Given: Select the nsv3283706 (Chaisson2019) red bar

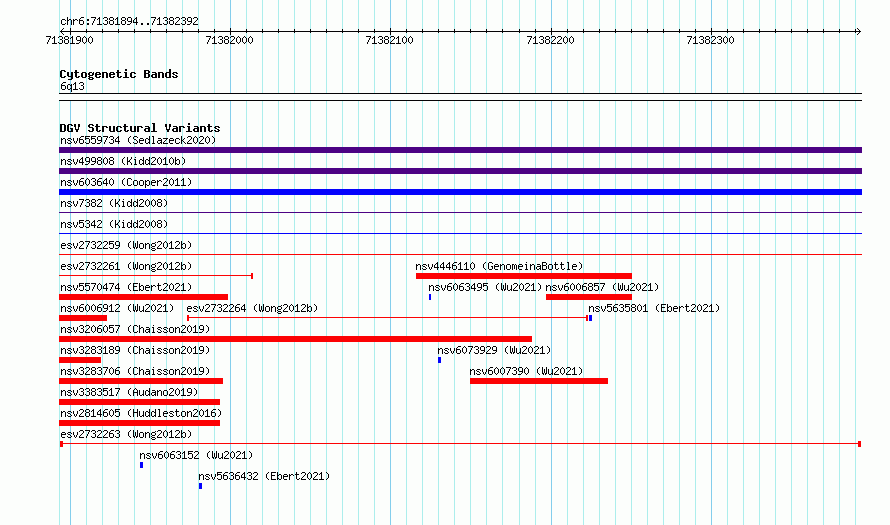Looking at the screenshot, I should [x=141, y=381].
